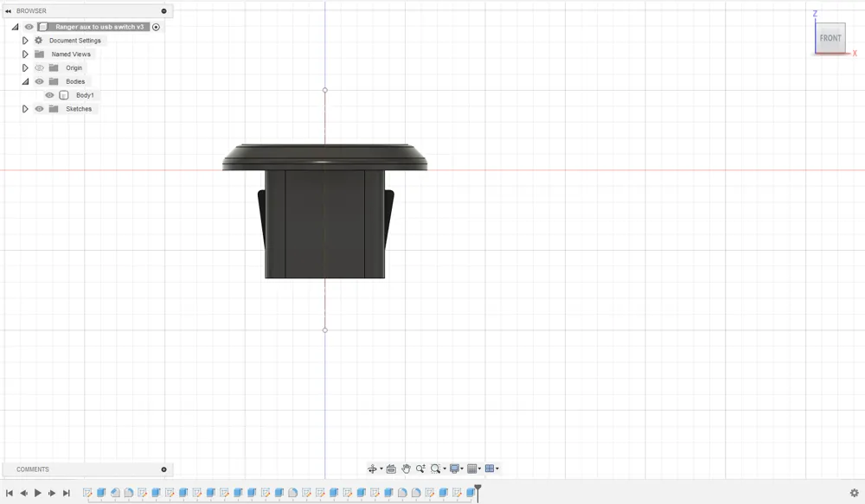Image resolution: width=865 pixels, height=504 pixels.
Task: Hide the Sketches folder via eye icon
Action: click(39, 109)
